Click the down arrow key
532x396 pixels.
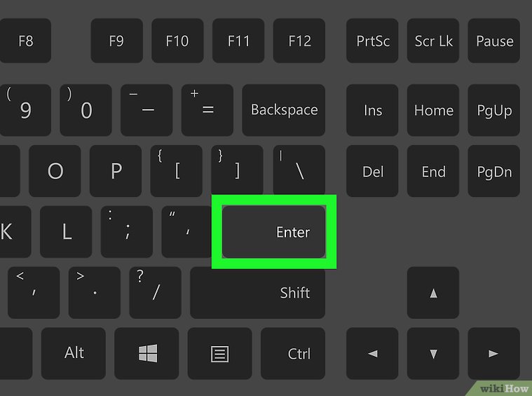click(x=433, y=353)
